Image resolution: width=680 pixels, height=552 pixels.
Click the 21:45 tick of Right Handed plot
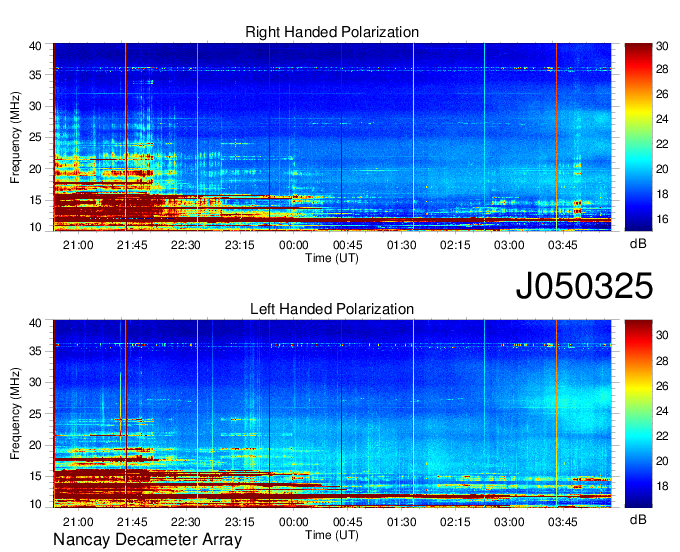click(x=132, y=245)
